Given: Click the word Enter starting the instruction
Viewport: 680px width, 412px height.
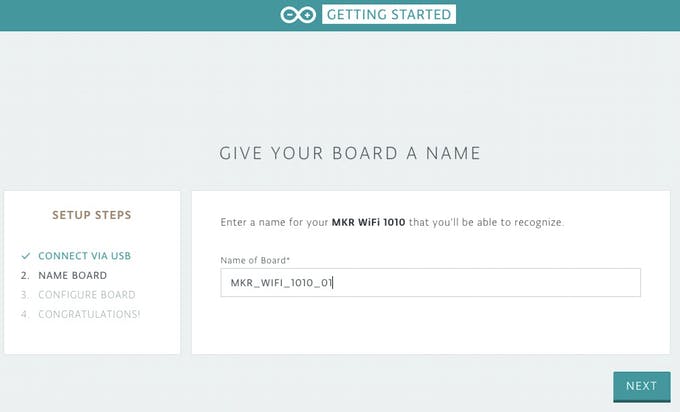Looking at the screenshot, I should click(x=234, y=222).
